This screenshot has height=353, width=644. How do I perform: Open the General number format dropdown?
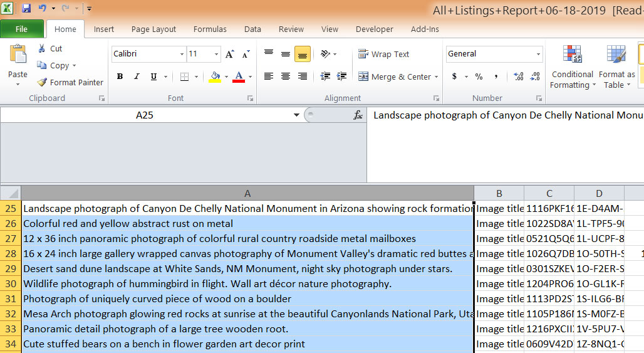[x=538, y=55]
